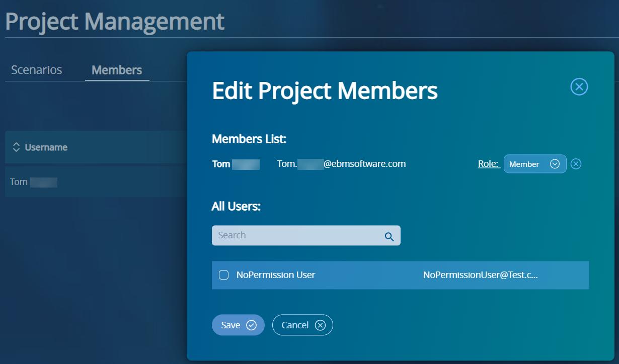Focus the All Users search field
The width and height of the screenshot is (619, 364).
pyautogui.click(x=306, y=235)
